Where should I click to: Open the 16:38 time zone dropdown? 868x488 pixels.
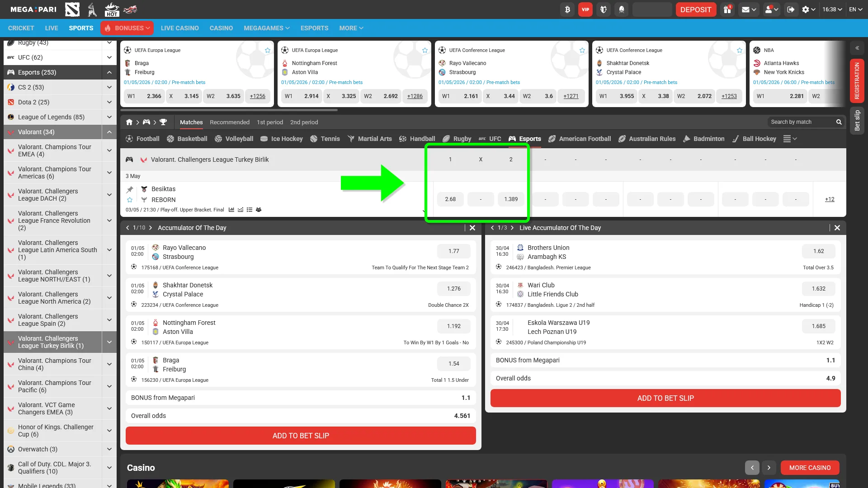pos(832,9)
